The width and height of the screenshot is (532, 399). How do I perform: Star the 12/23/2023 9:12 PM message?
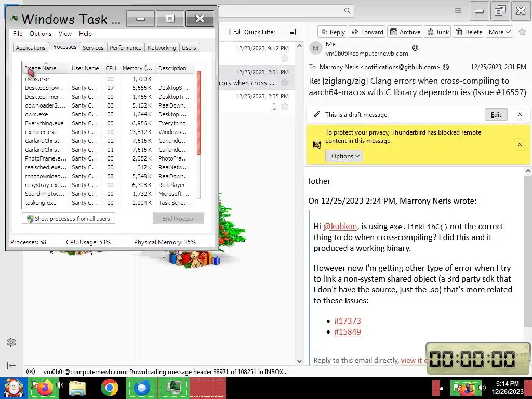[x=285, y=58]
